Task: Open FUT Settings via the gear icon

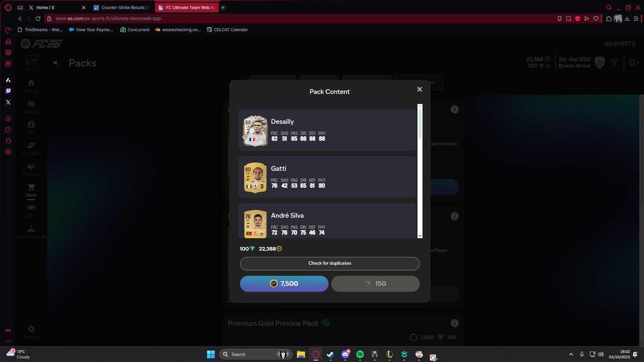Action: pos(31,330)
